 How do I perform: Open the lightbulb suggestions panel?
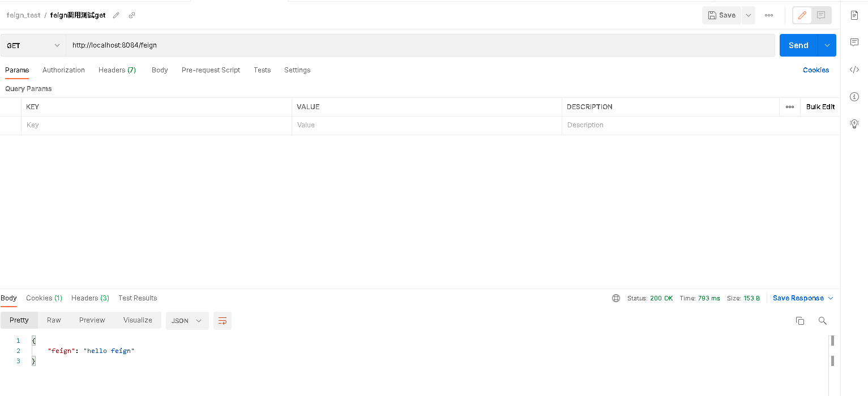[854, 123]
